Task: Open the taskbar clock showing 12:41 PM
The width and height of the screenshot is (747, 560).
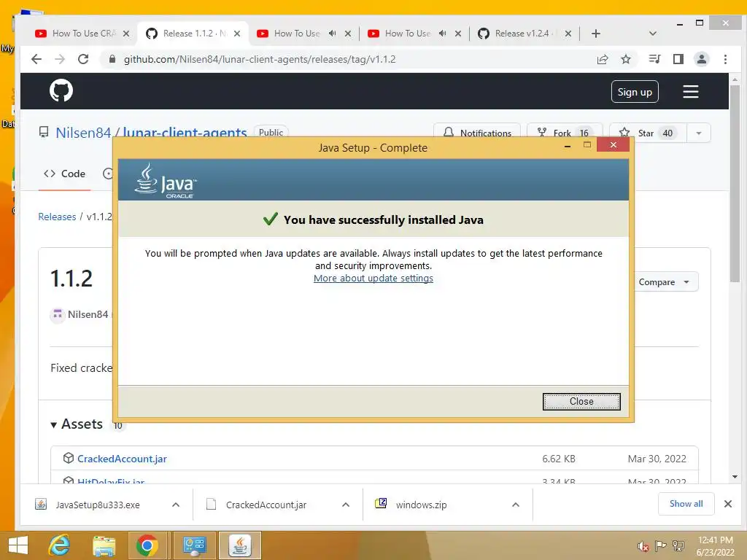Action: [715, 546]
